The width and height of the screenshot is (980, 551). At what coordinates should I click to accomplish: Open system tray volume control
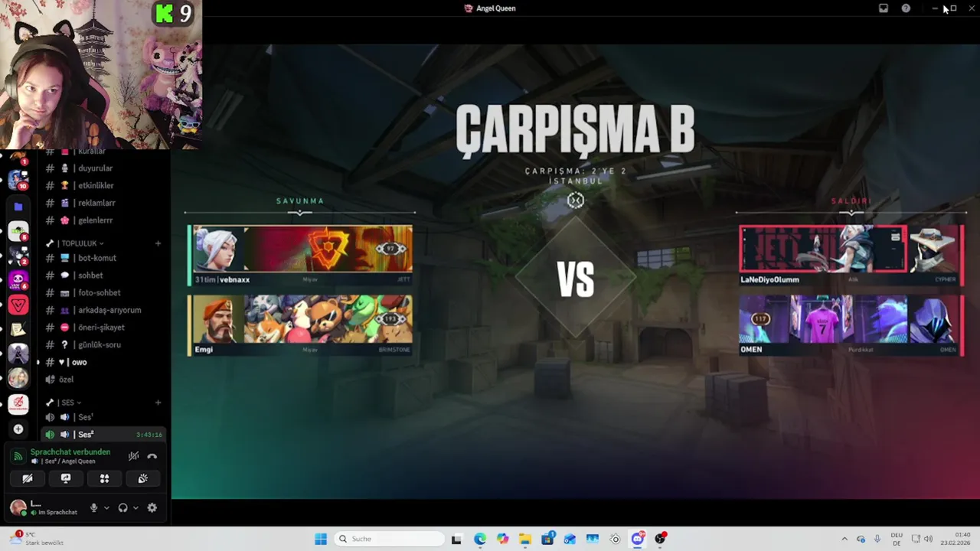(x=928, y=539)
